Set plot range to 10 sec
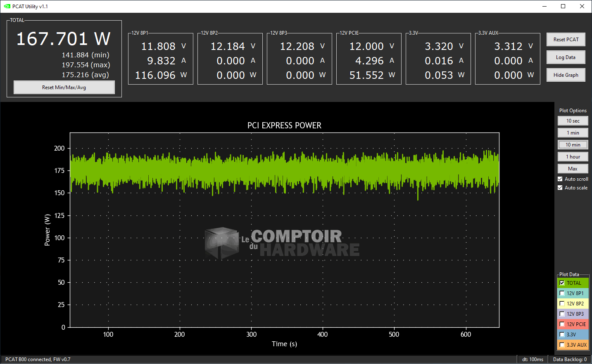The width and height of the screenshot is (592, 364). click(x=573, y=121)
